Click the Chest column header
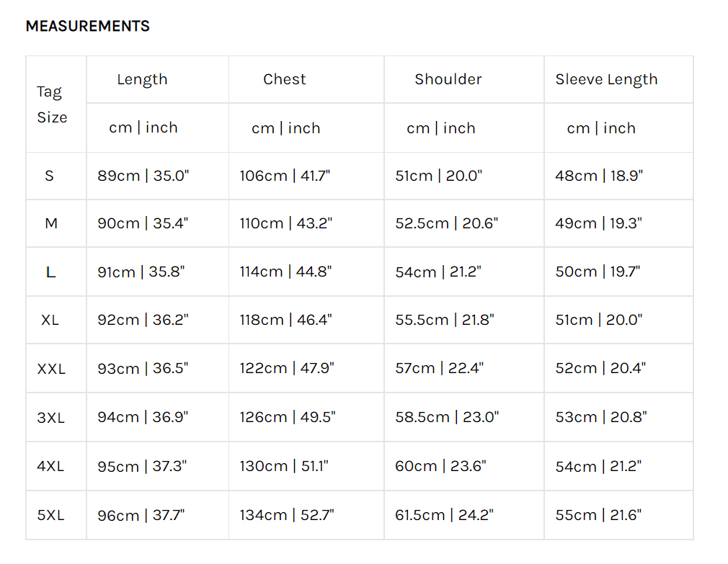 coord(285,80)
